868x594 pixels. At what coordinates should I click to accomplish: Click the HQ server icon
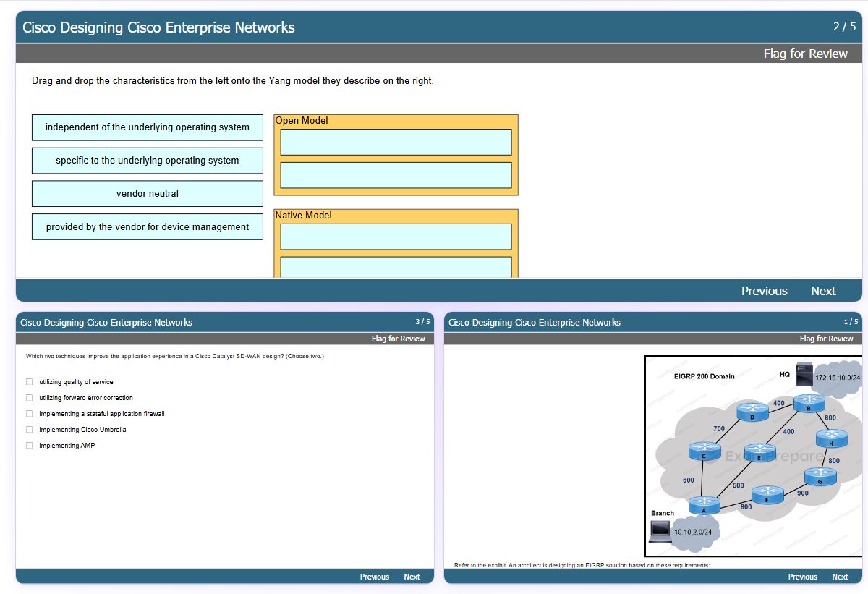pyautogui.click(x=804, y=374)
